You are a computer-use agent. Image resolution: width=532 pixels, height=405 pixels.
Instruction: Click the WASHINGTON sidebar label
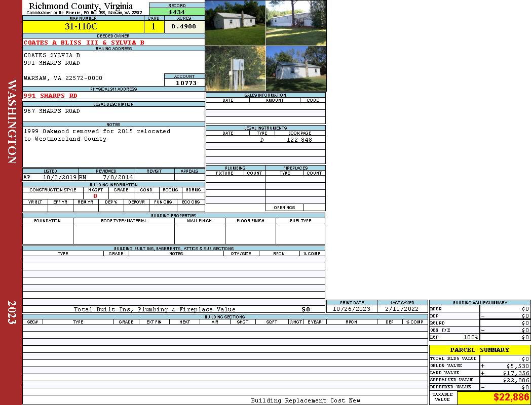coord(12,121)
